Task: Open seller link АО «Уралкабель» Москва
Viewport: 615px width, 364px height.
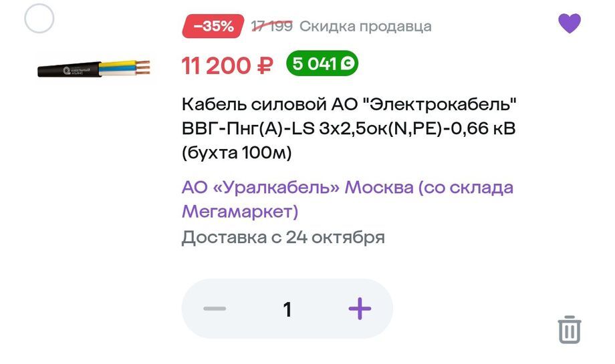Action: click(x=348, y=187)
